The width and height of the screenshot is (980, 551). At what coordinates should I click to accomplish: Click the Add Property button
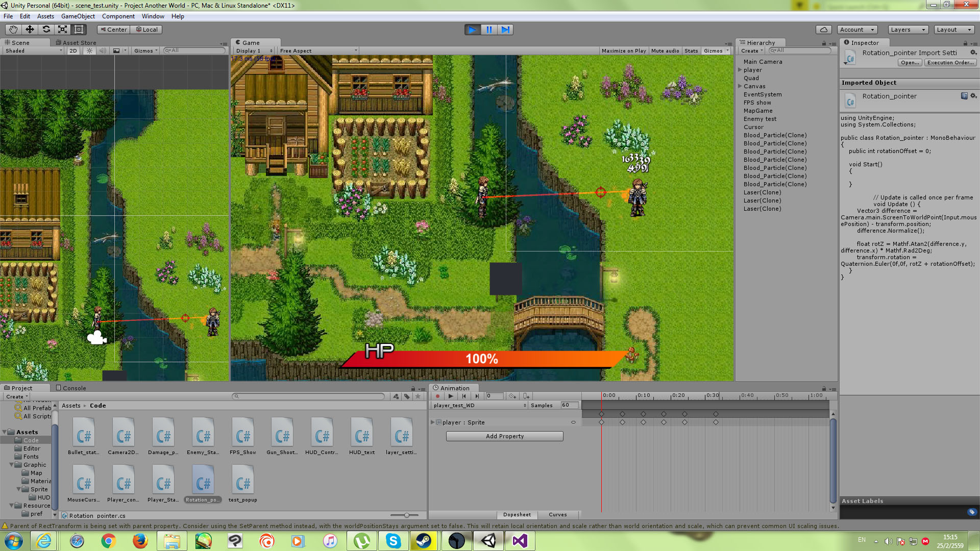point(504,436)
